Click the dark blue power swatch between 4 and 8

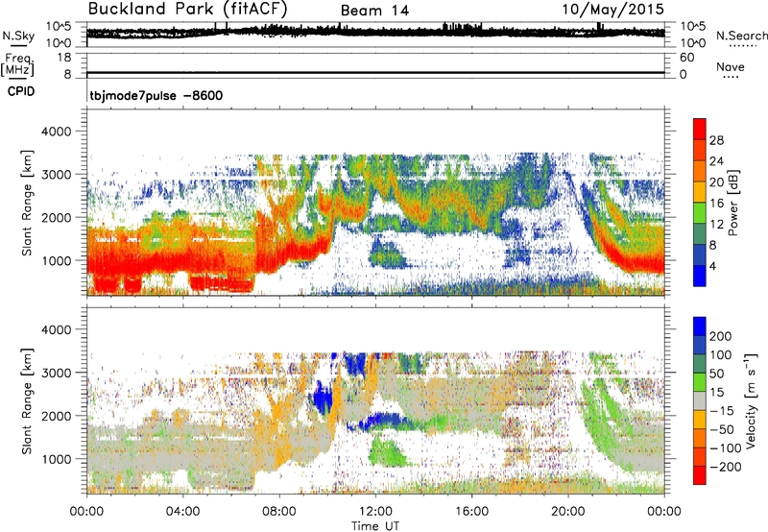[700, 254]
